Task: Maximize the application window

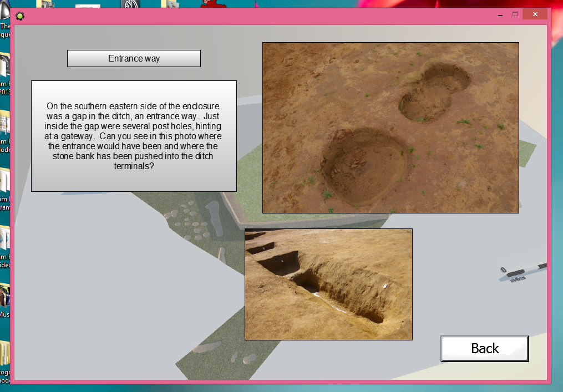Action: pyautogui.click(x=515, y=14)
